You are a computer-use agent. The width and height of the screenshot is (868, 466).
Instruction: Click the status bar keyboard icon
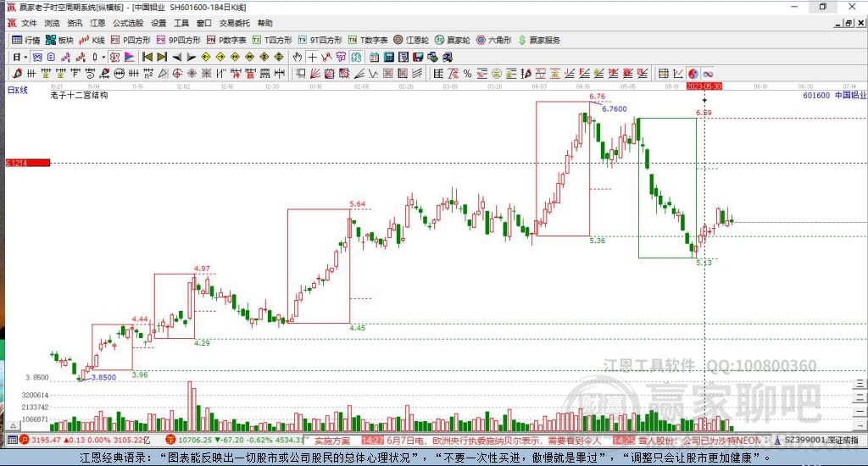12,440
